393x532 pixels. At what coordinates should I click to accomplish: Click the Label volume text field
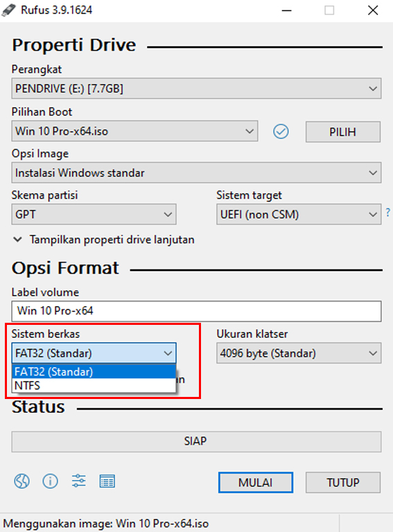click(x=197, y=311)
